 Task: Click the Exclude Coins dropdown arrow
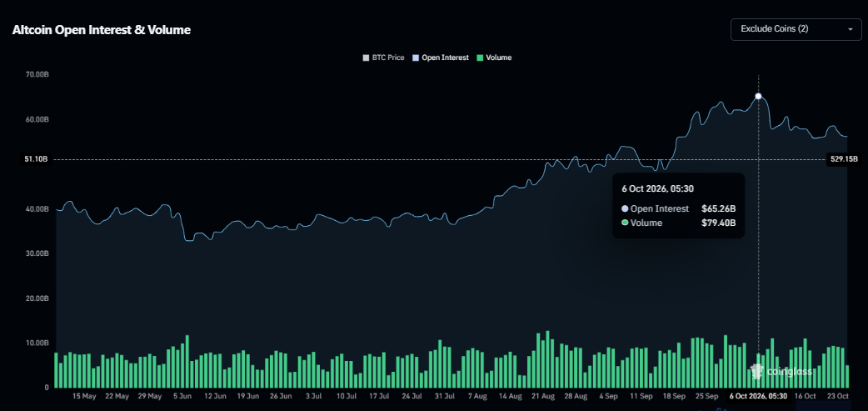point(851,29)
